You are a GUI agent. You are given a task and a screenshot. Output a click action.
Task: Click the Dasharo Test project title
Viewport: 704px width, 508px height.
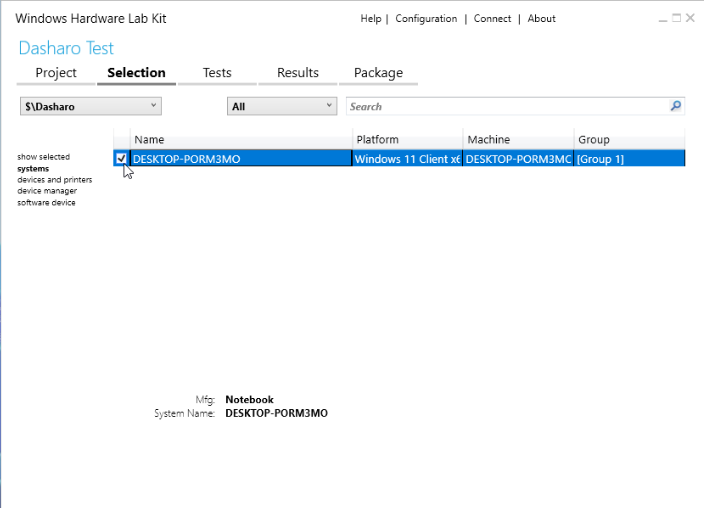tap(66, 48)
